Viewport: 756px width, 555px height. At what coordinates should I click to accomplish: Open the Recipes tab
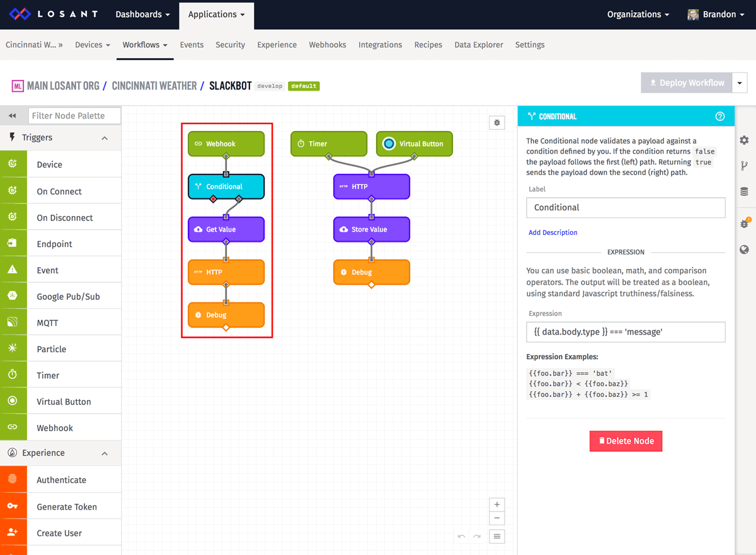tap(428, 45)
